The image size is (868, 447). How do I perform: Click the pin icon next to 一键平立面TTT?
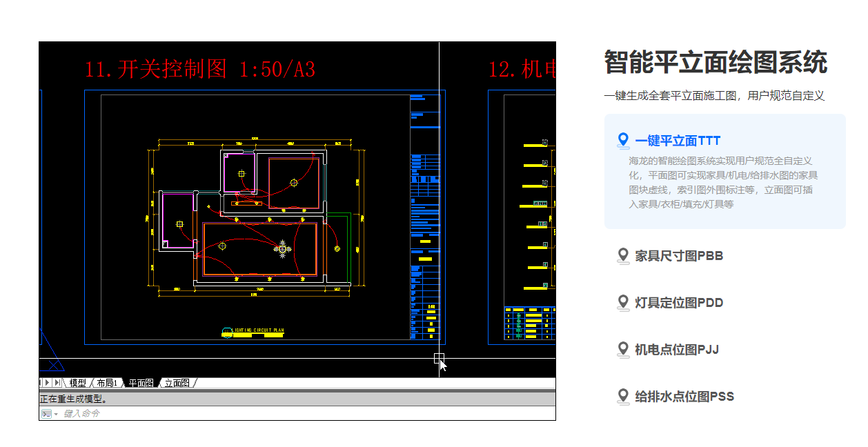click(x=623, y=140)
